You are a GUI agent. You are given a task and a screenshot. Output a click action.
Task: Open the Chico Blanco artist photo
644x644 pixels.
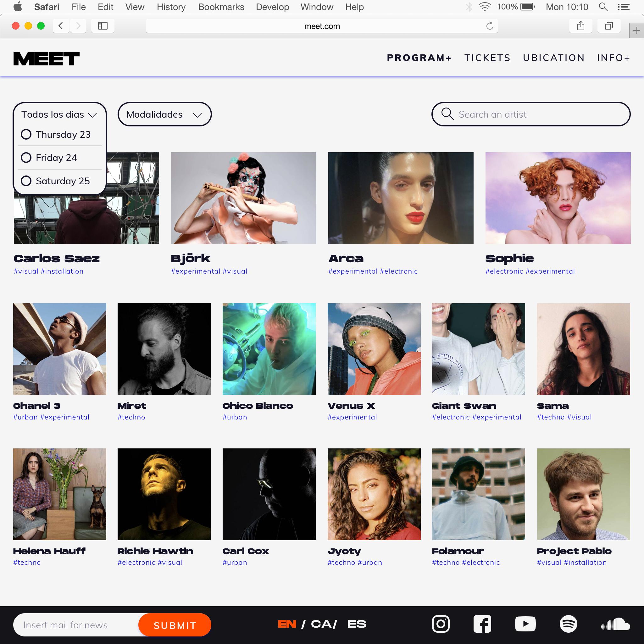(269, 349)
